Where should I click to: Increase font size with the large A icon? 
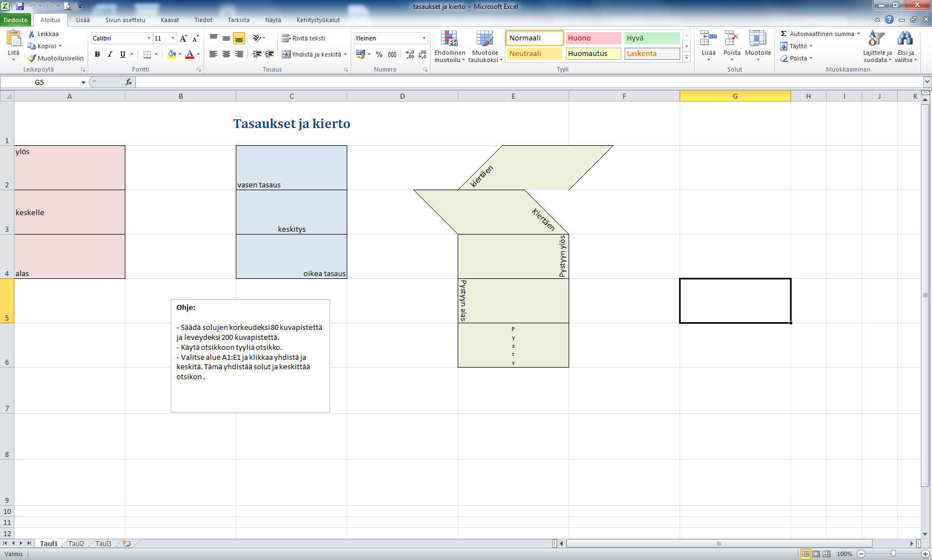(183, 38)
